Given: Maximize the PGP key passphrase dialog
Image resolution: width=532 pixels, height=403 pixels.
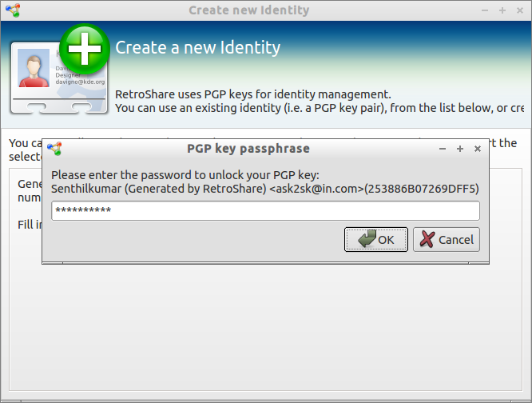Looking at the screenshot, I should tap(460, 149).
